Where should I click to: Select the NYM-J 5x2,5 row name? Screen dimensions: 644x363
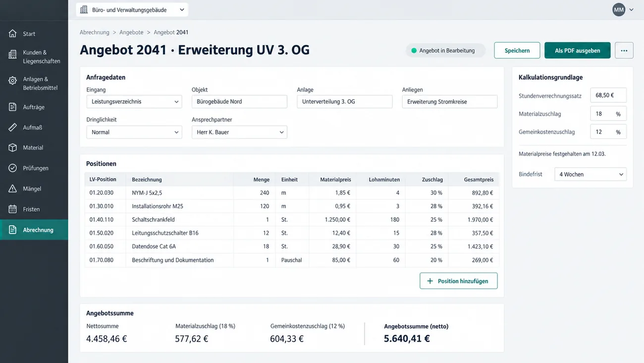tap(147, 193)
